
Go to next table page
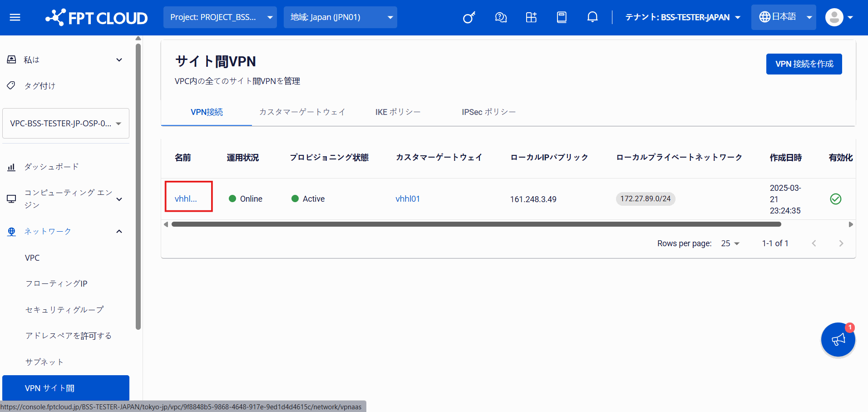click(x=841, y=243)
